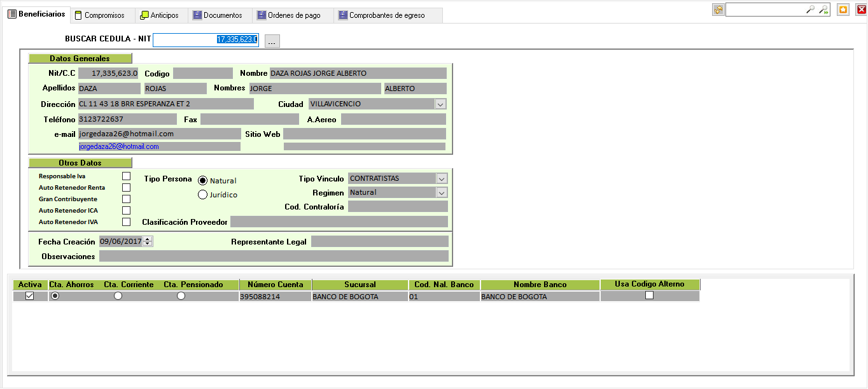Image resolution: width=868 pixels, height=389 pixels.
Task: Check the Gran Contribuyente box
Action: 126,199
